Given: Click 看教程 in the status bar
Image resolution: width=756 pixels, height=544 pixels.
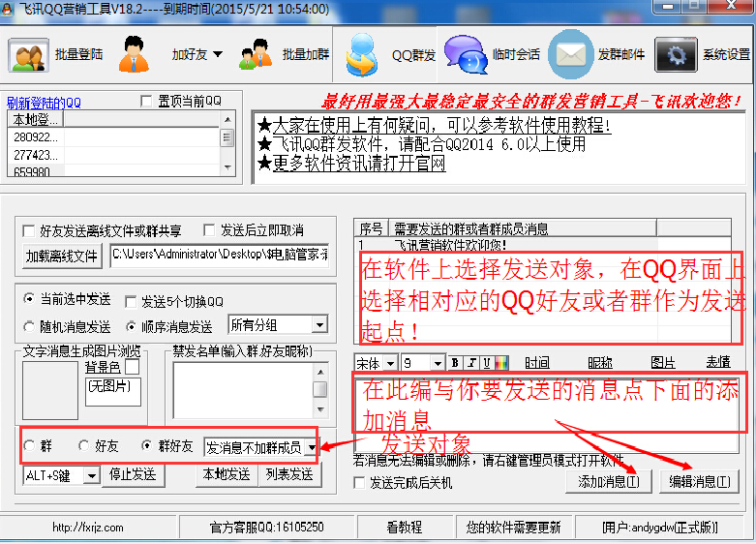Looking at the screenshot, I should pos(405,528).
